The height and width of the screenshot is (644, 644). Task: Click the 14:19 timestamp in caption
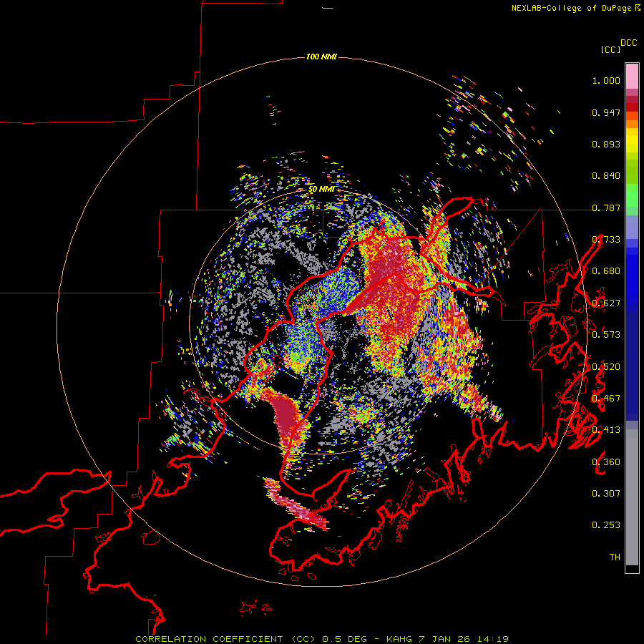(492, 639)
